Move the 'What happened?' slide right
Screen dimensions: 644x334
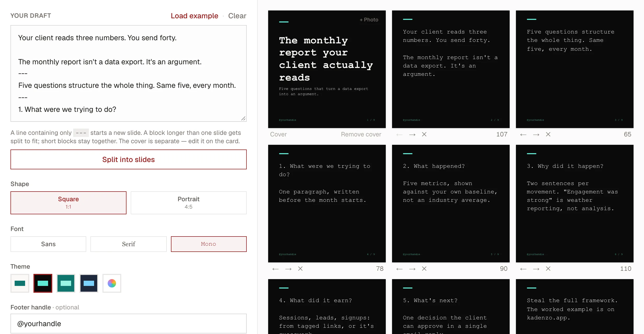(412, 269)
